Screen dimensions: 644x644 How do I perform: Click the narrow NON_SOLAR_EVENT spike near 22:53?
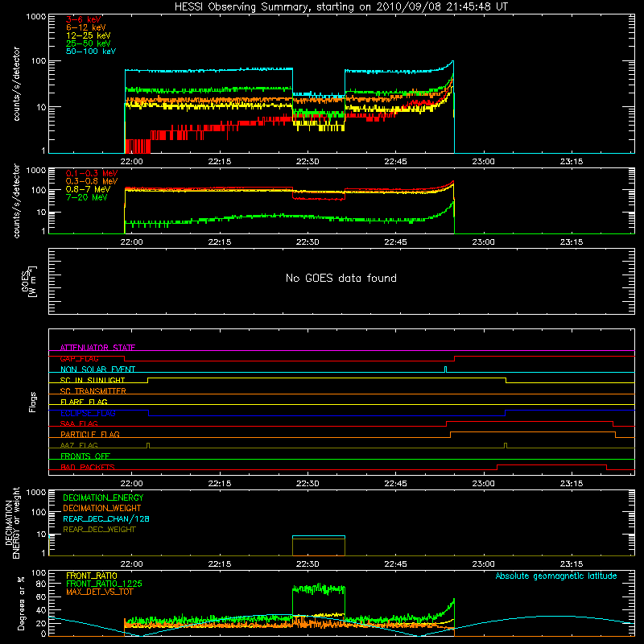[446, 369]
